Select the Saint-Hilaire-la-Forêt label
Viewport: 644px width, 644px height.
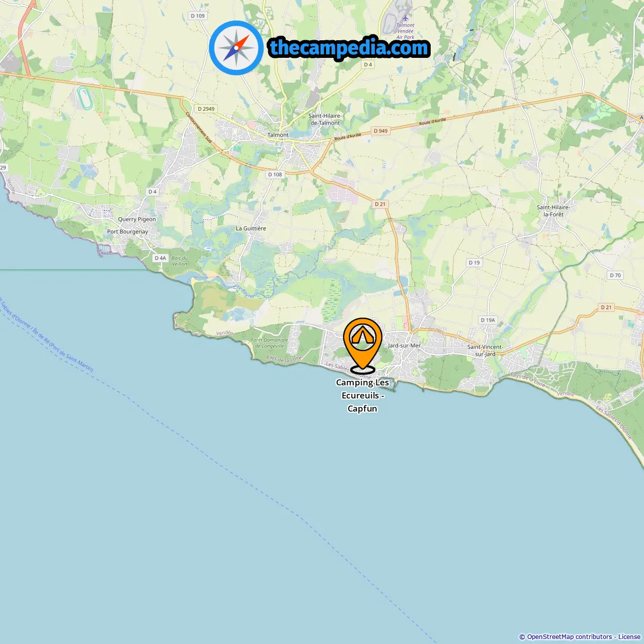553,211
